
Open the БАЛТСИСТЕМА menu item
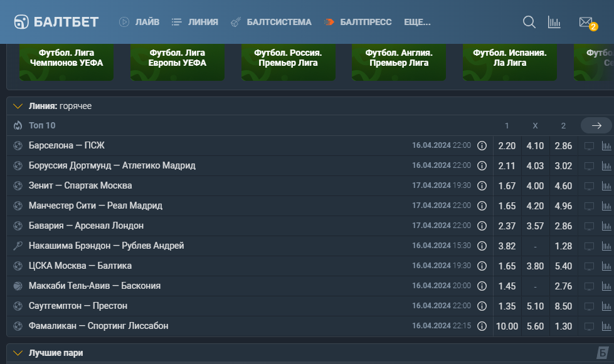[271, 22]
